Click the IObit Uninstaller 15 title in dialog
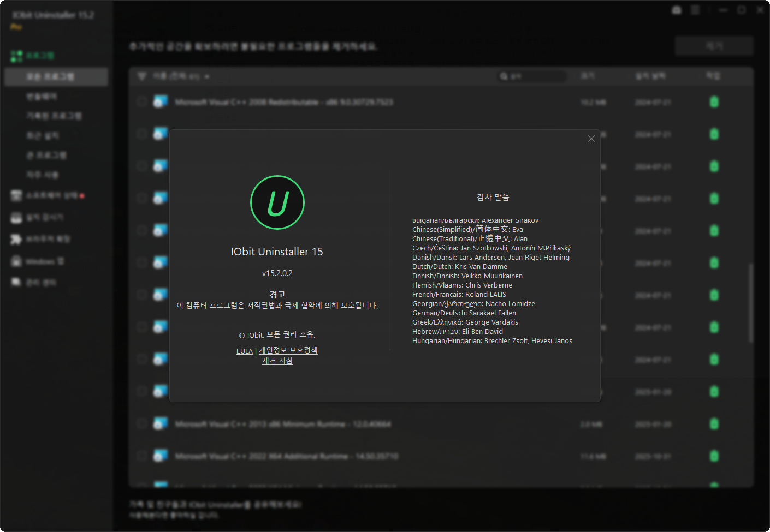This screenshot has width=770, height=532. tap(277, 252)
